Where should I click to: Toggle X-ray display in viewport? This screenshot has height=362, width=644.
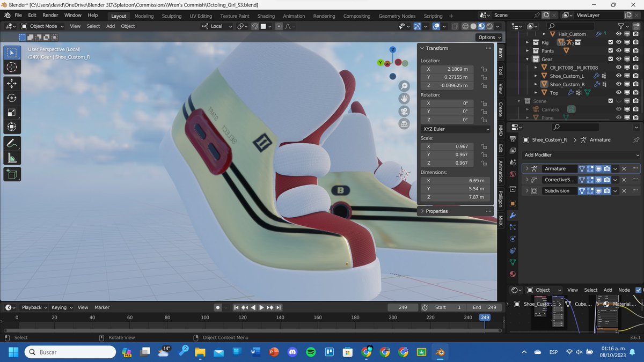tap(454, 26)
